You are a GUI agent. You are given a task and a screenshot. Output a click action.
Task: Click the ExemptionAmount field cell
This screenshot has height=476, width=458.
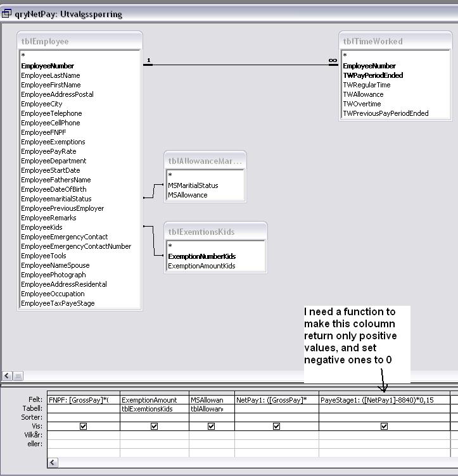coord(155,400)
